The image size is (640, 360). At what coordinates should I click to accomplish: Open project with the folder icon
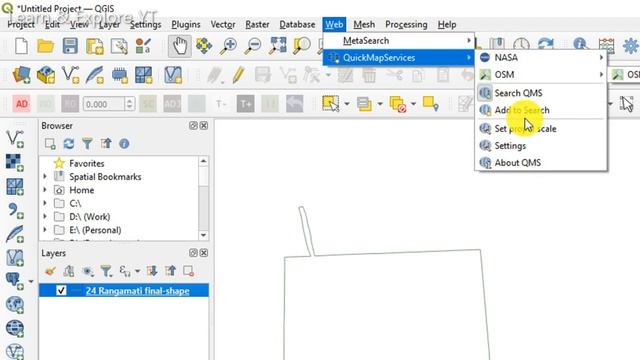(45, 46)
